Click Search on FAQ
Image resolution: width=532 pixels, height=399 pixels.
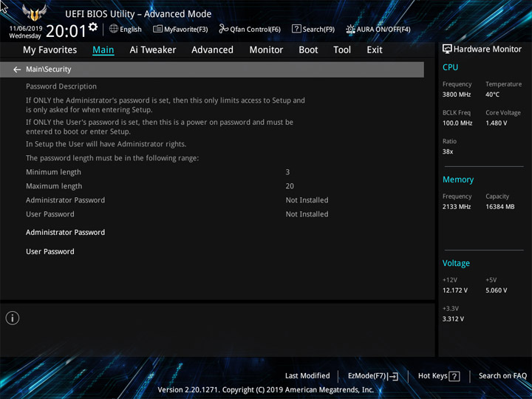pyautogui.click(x=503, y=376)
